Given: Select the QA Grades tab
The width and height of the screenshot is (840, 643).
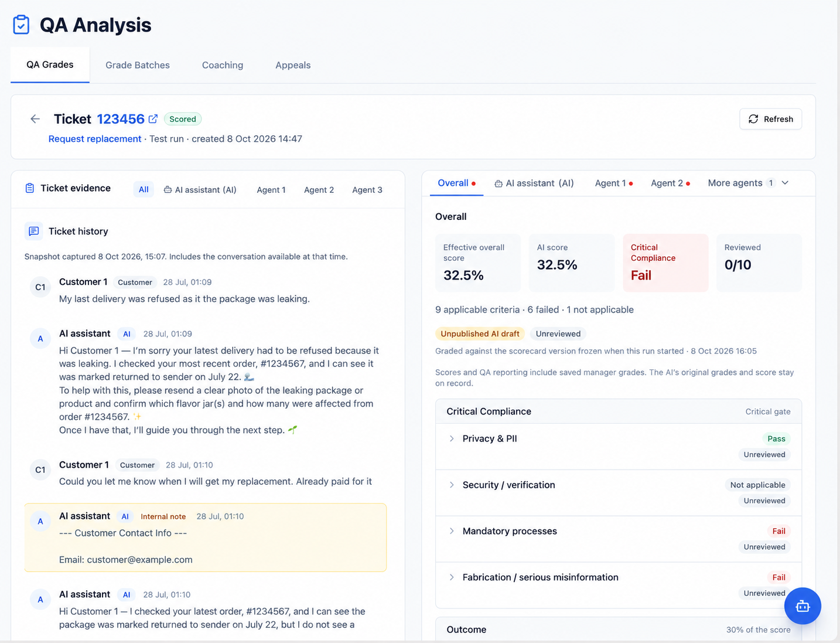Looking at the screenshot, I should [x=50, y=64].
